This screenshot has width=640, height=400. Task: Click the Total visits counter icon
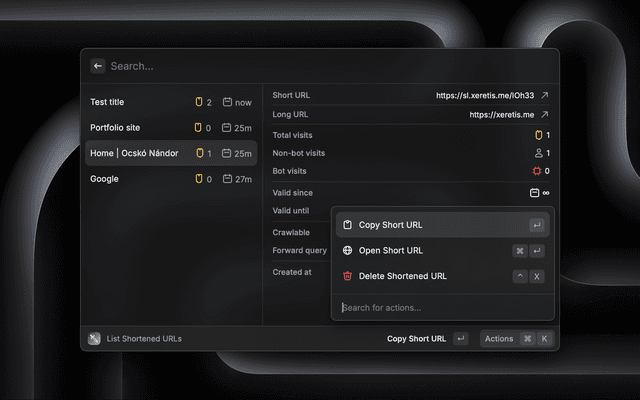click(538, 134)
